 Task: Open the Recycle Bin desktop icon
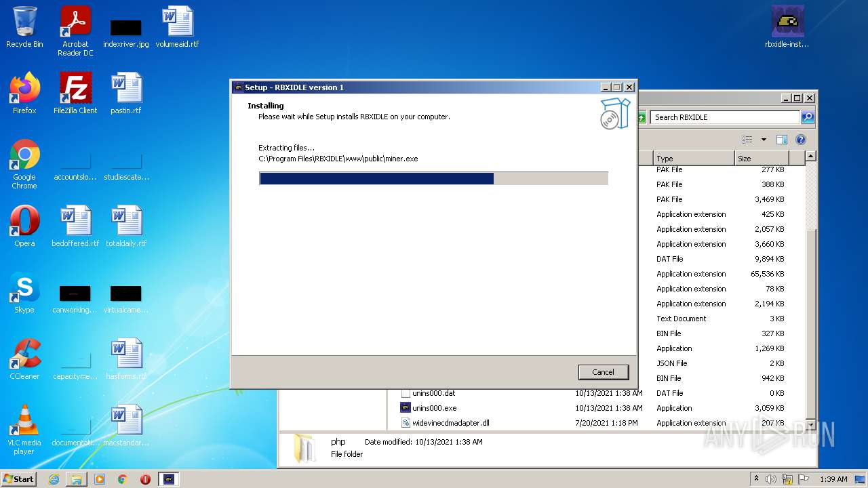(x=24, y=28)
